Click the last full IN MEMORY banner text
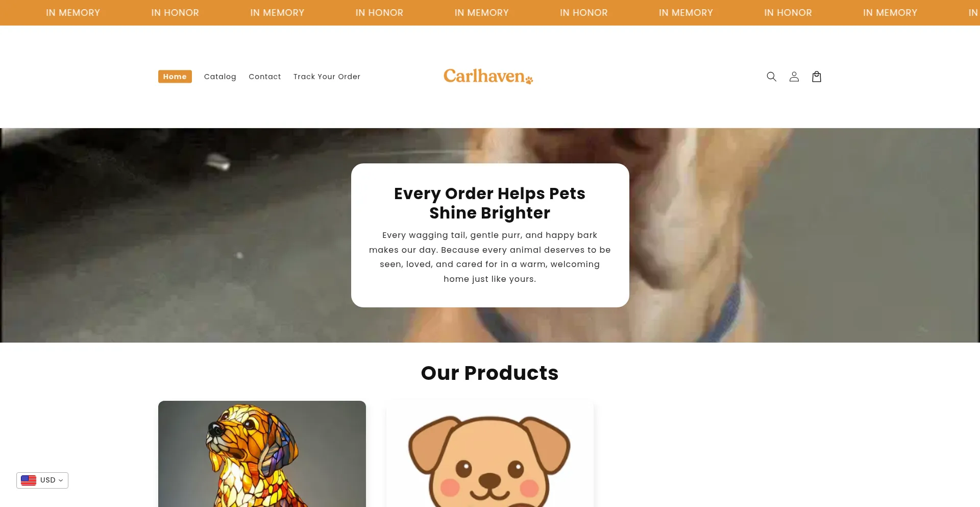Viewport: 980px width, 507px height. point(890,13)
